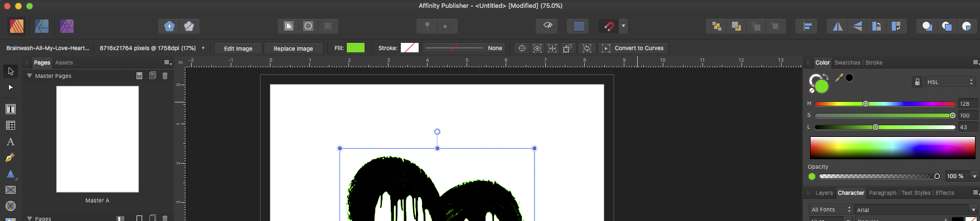The image size is (980, 221).
Task: Switch to Affinity Photo persona
Action: pos(67,26)
